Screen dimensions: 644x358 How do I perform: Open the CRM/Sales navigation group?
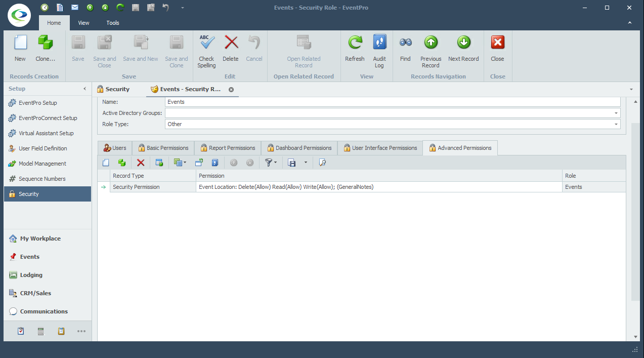pos(48,293)
